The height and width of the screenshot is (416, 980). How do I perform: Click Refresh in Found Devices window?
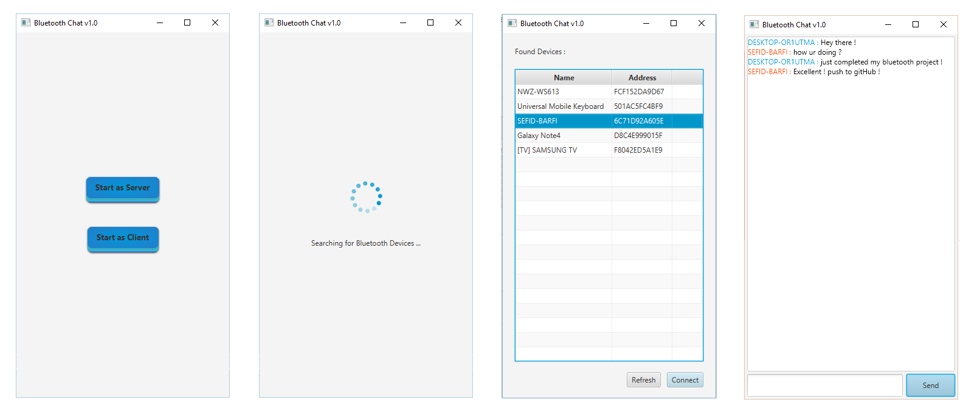(644, 380)
